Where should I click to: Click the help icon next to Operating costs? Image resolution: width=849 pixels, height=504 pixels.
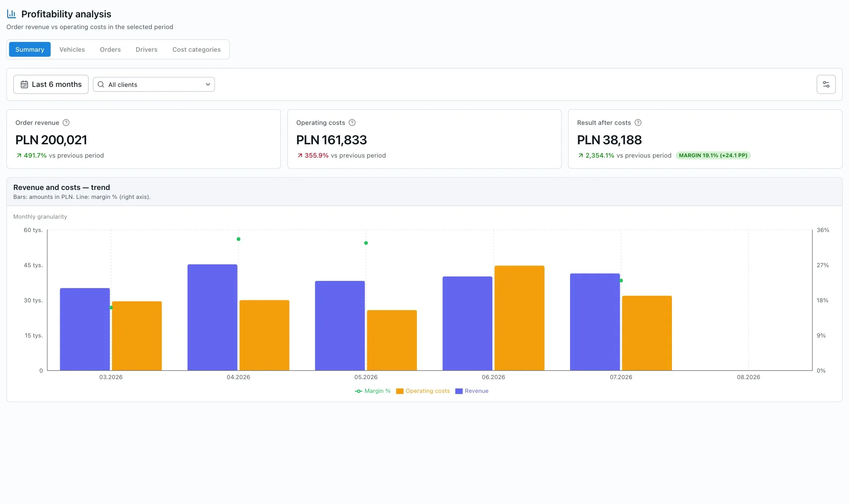[352, 122]
